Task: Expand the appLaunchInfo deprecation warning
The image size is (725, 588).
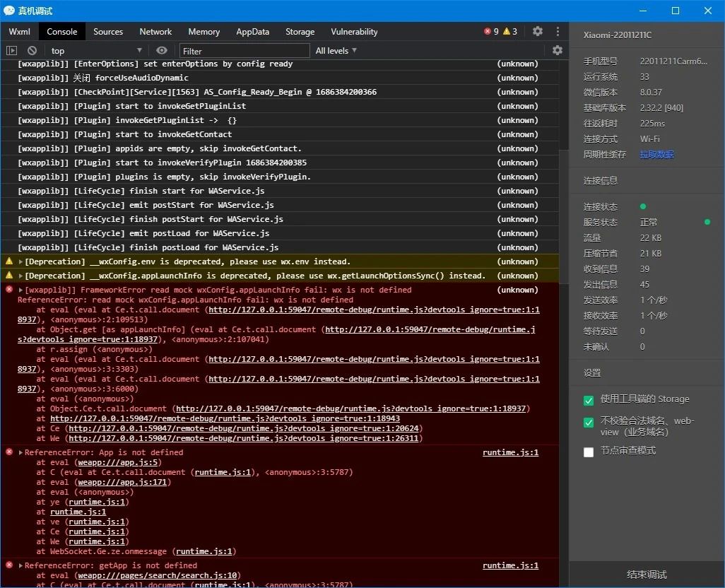Action: pyautogui.click(x=20, y=276)
